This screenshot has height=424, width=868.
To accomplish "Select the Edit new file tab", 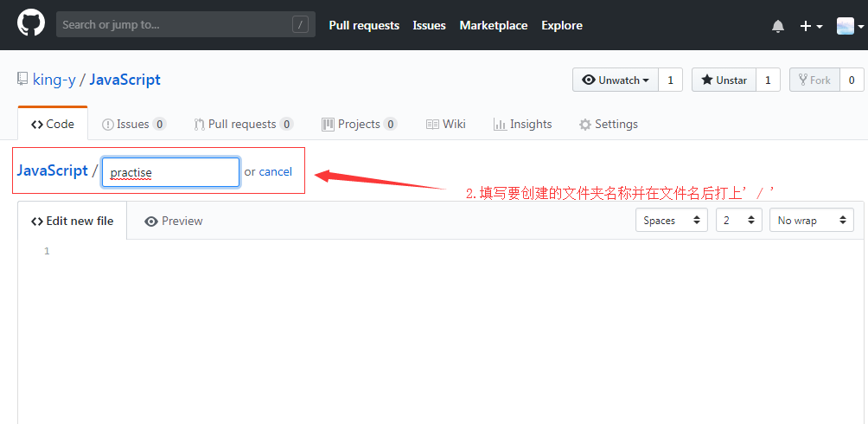I will pos(73,221).
